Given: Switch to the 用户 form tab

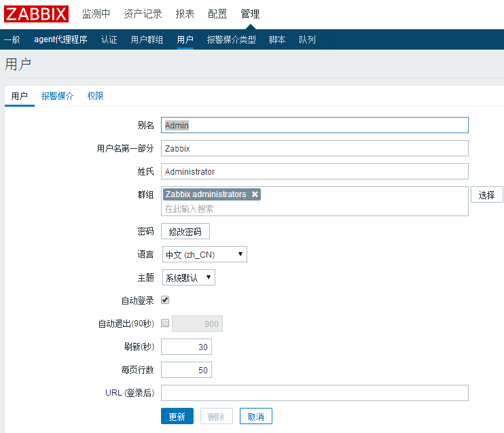Looking at the screenshot, I should pyautogui.click(x=19, y=96).
